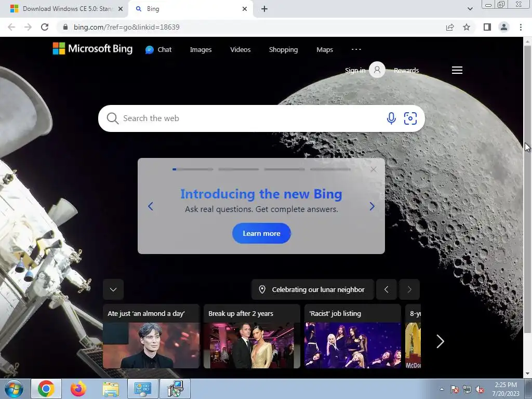The width and height of the screenshot is (532, 399).
Task: Launch Firefox from the taskbar
Action: [x=78, y=389]
